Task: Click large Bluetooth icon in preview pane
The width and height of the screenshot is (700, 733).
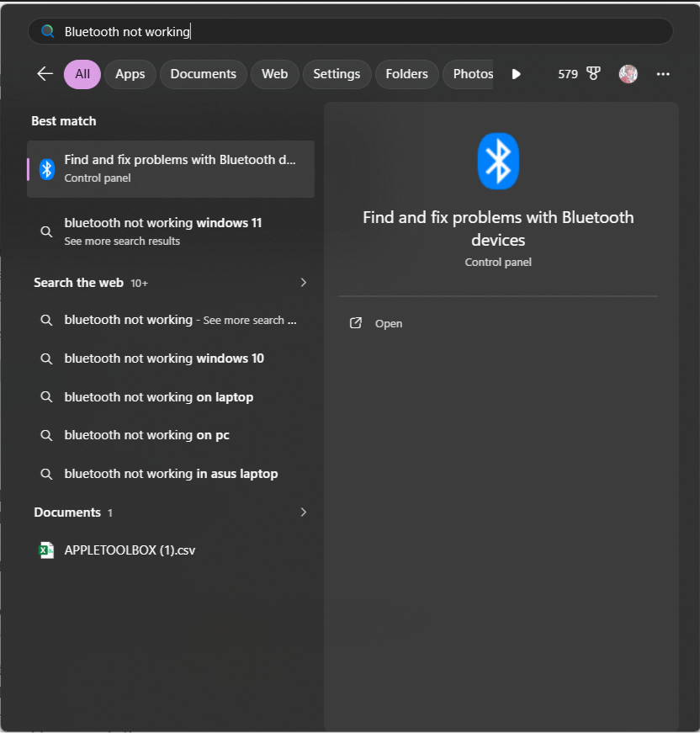Action: (x=498, y=162)
